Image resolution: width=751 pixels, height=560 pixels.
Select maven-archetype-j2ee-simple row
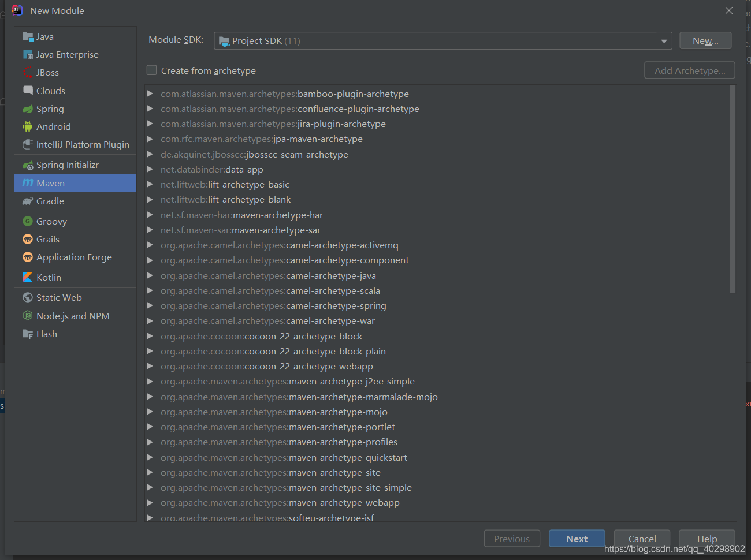coord(440,381)
